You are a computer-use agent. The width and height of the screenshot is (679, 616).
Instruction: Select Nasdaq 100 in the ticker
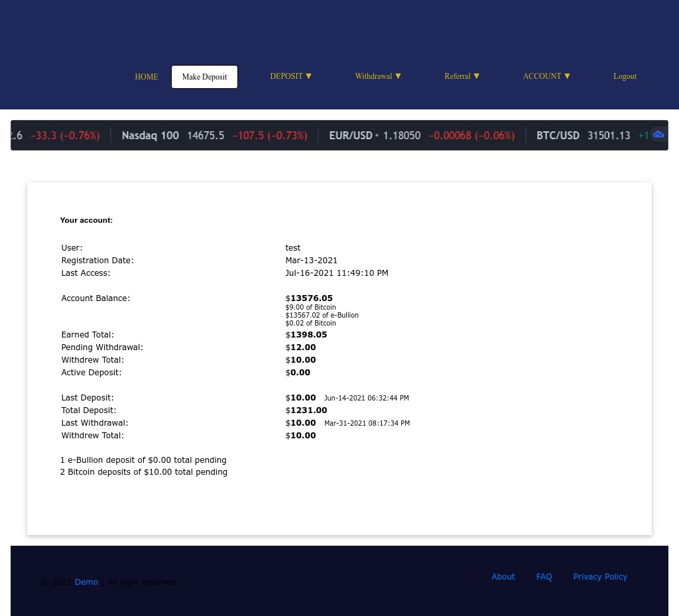pos(151,135)
